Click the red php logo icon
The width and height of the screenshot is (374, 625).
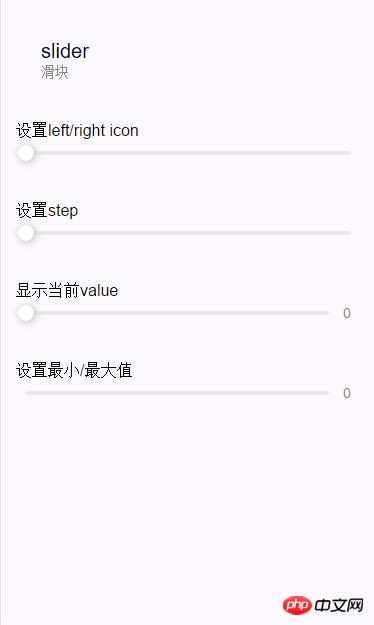297,605
